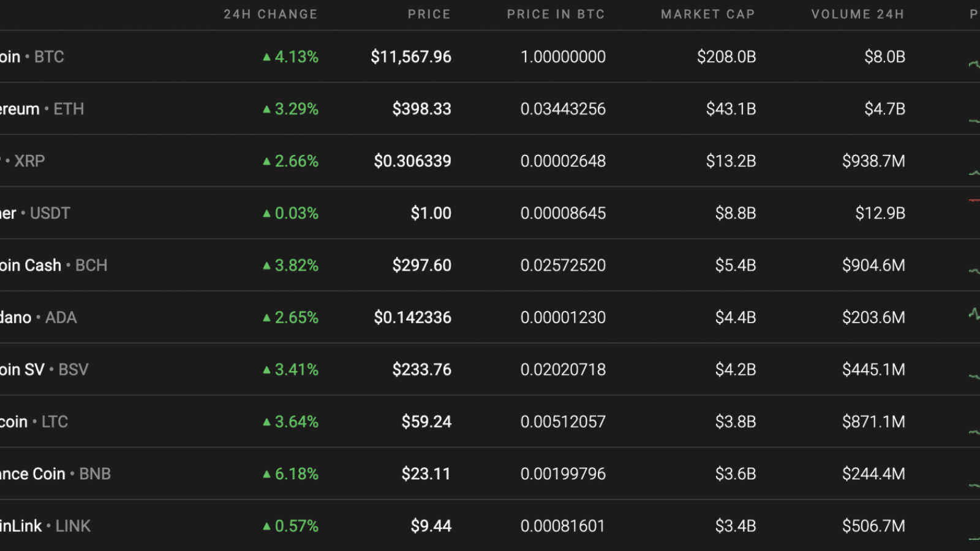Sort table by 24H CHANGE column header
Viewport: 980px width, 551px height.
click(270, 14)
